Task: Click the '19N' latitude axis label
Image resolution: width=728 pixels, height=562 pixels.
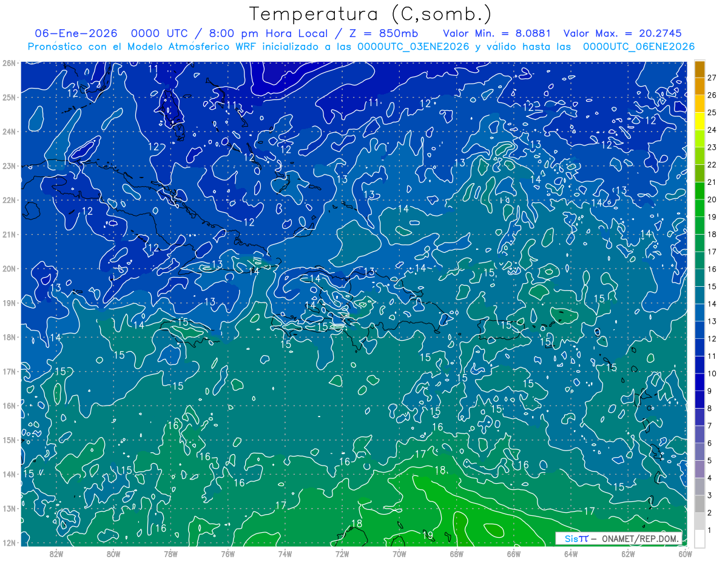Action: (x=9, y=303)
